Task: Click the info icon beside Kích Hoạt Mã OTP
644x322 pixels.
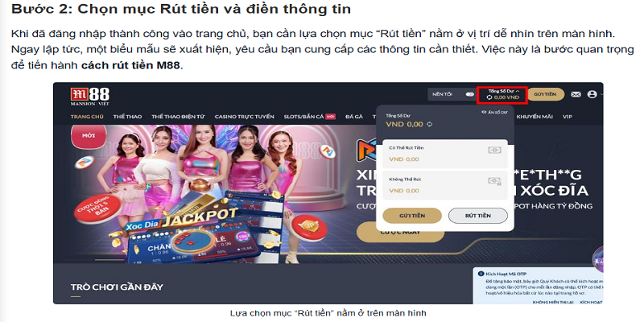Action: click(x=481, y=274)
